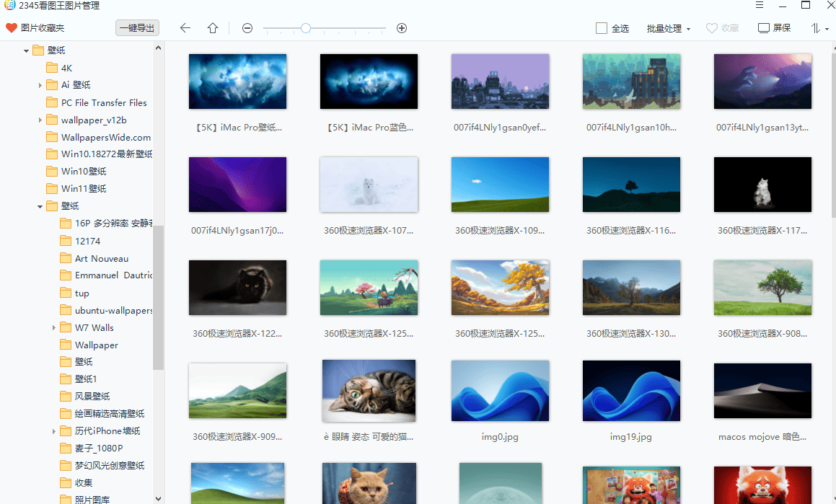The image size is (836, 504).
Task: Open the 屏保 screensaver function
Action: (773, 28)
